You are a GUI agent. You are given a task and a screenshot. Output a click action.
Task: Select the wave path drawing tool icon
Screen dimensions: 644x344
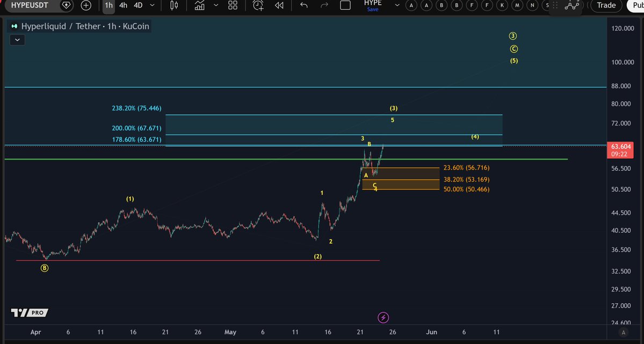[571, 5]
